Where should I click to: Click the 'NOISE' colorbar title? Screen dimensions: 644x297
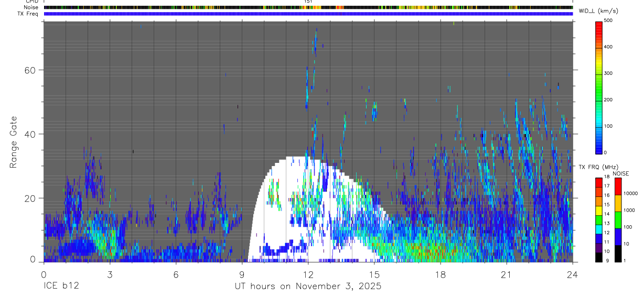click(x=620, y=173)
